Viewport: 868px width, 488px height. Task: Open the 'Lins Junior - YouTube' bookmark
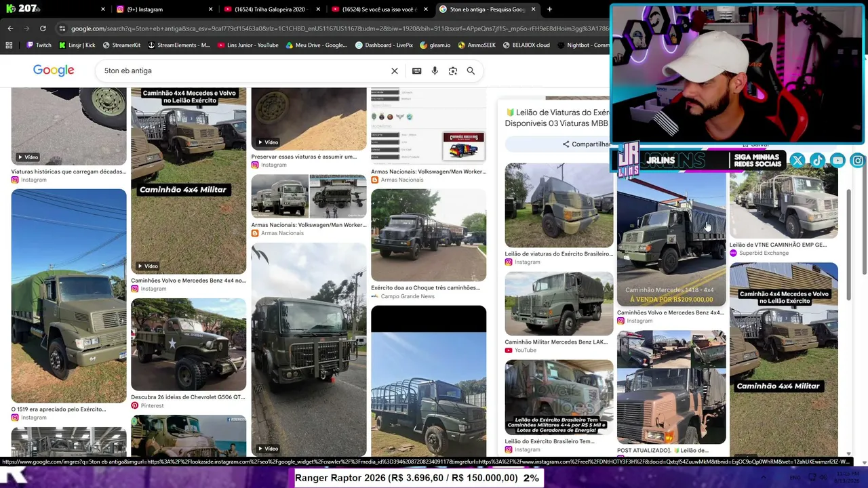248,45
